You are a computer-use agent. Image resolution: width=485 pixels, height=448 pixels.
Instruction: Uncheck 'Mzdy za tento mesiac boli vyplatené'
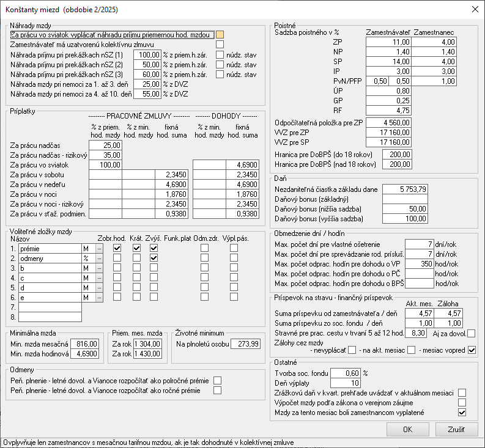462,413
